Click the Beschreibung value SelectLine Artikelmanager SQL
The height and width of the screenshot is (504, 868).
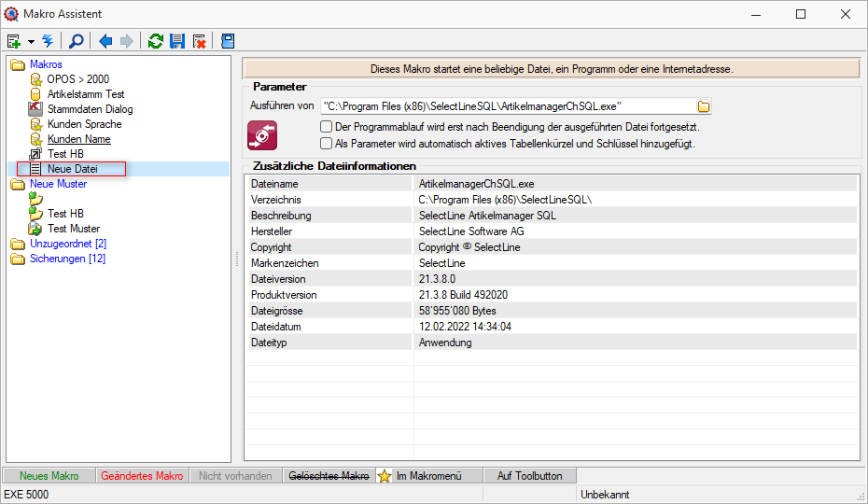tap(487, 216)
